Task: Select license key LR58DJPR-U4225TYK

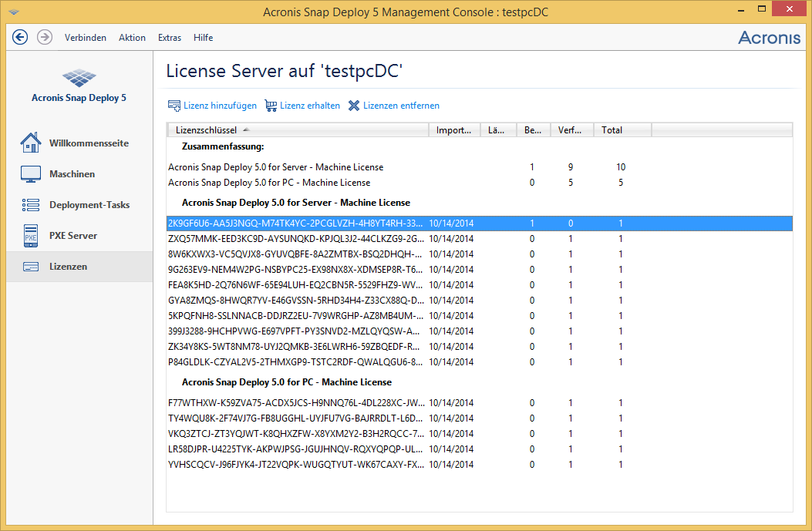Action: coord(479,449)
